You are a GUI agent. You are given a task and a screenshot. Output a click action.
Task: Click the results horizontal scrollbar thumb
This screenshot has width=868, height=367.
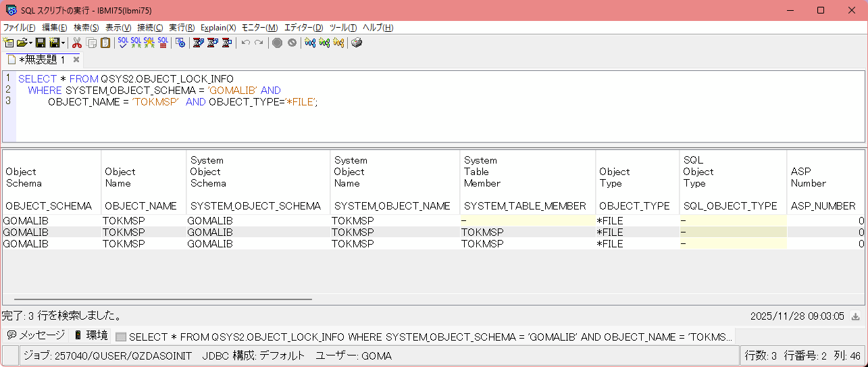pyautogui.click(x=163, y=299)
